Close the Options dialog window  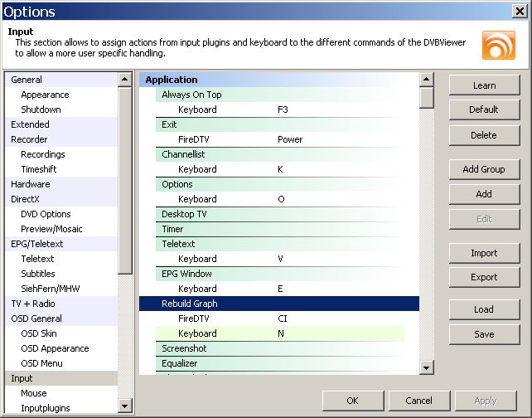coord(519,11)
